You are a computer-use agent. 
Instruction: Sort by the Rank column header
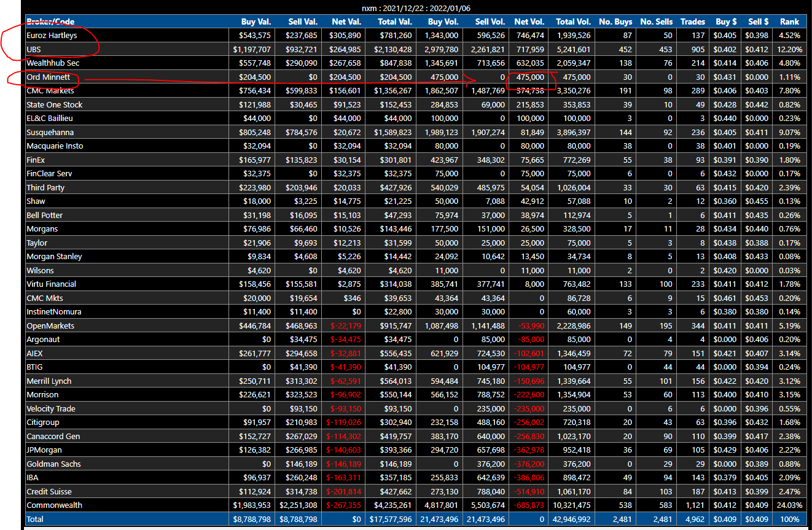[790, 21]
